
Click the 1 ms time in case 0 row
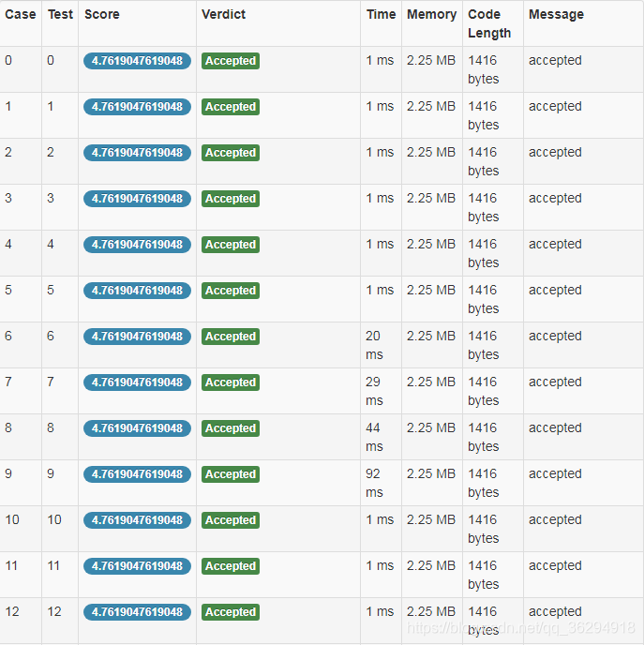click(380, 60)
